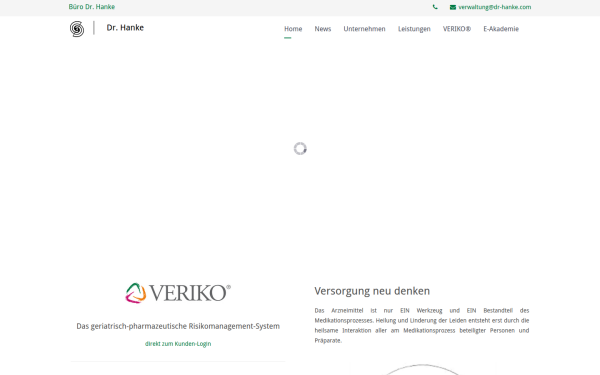
Task: Open the Unternehmen menu
Action: point(364,29)
